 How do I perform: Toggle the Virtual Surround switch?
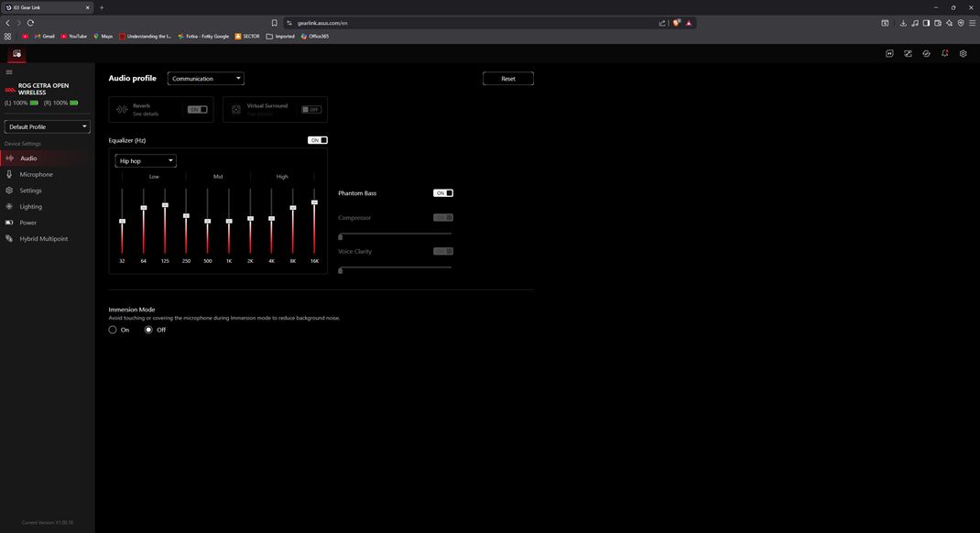(311, 109)
